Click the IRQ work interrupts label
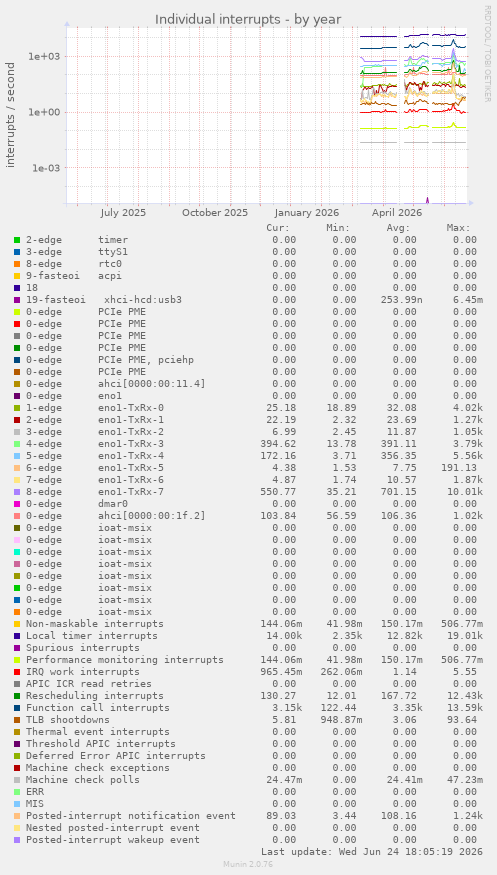497x875 pixels. point(83,672)
